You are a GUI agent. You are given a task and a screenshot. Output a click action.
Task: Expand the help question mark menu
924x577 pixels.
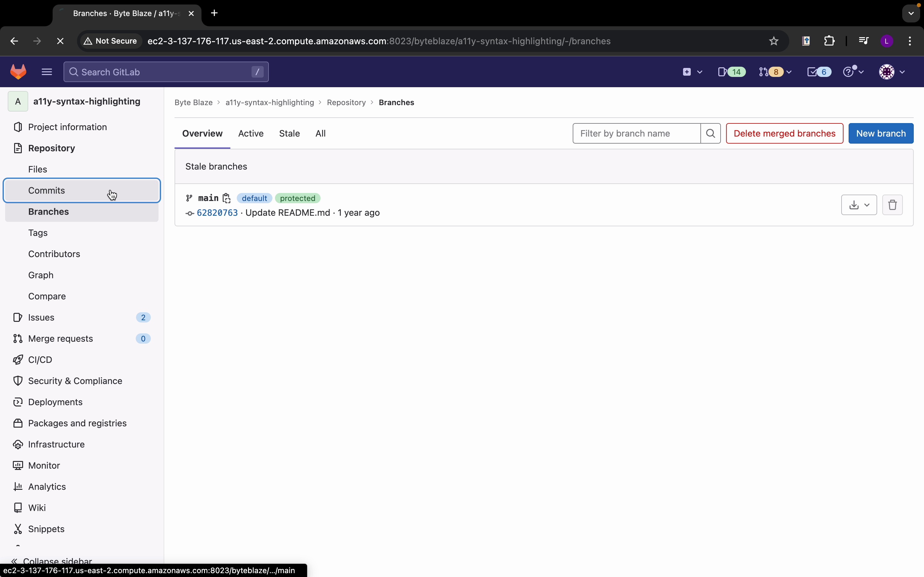(x=853, y=72)
